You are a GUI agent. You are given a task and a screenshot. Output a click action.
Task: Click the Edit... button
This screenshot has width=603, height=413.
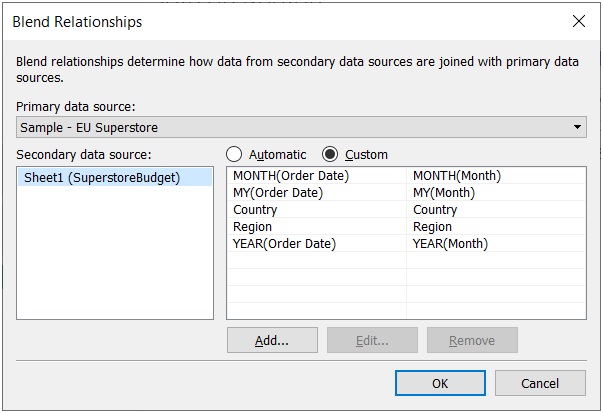click(x=372, y=340)
